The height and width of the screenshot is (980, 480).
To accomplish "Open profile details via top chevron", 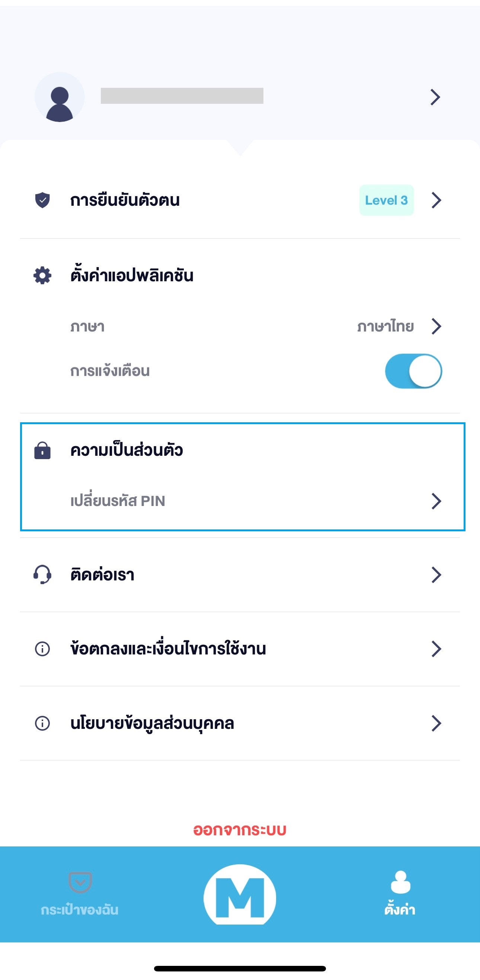I will (435, 97).
